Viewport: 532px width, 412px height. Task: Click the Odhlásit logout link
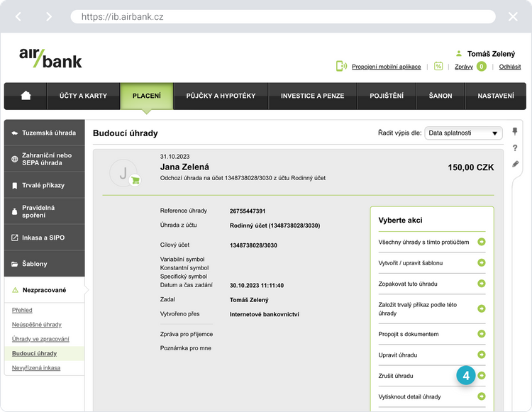point(510,67)
